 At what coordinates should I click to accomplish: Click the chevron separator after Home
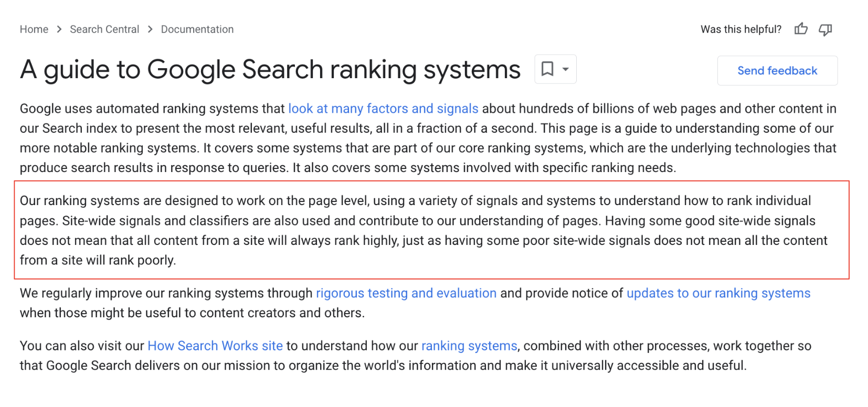point(58,29)
